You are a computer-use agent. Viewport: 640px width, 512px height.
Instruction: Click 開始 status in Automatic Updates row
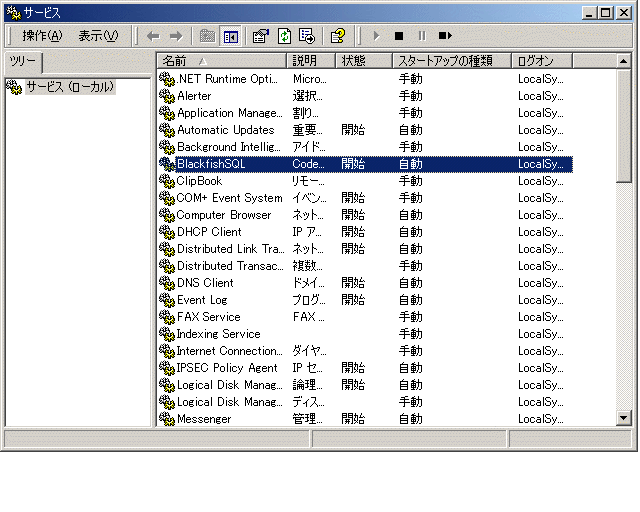pos(353,130)
